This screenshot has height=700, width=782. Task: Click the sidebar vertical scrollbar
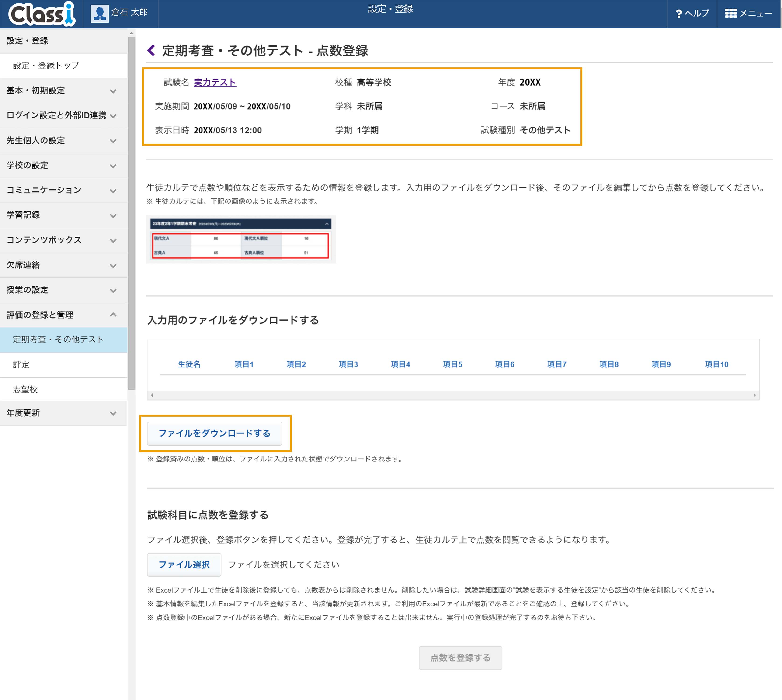(132, 213)
